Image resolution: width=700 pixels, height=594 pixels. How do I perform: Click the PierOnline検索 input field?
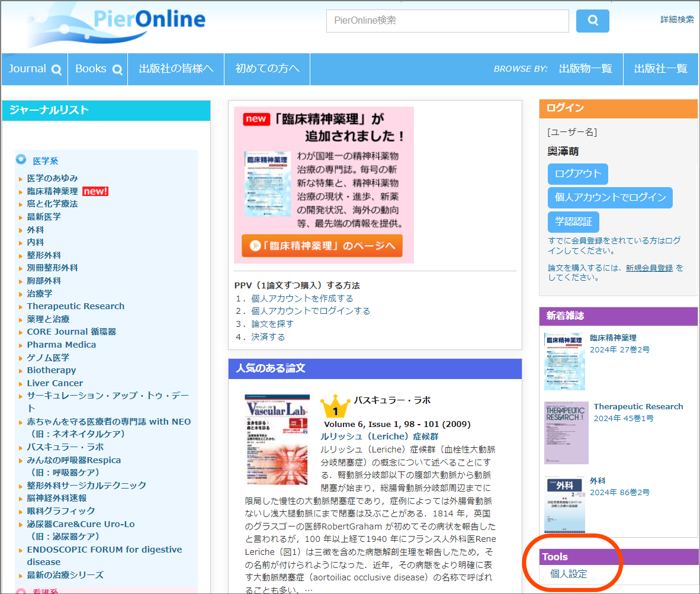[447, 21]
